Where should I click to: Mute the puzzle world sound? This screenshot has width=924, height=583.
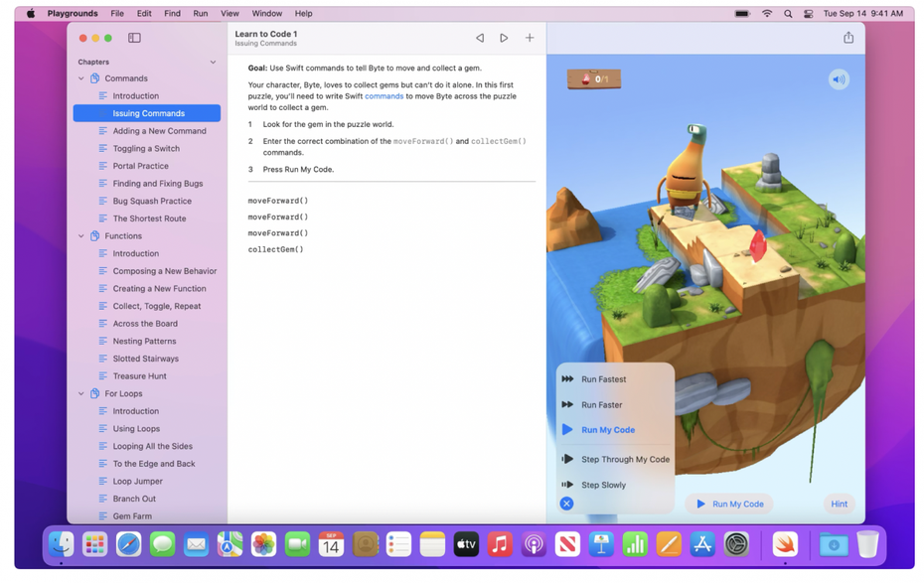839,79
